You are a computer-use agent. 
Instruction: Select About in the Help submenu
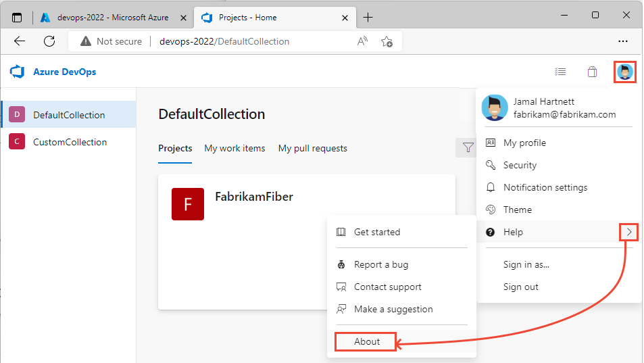point(367,341)
